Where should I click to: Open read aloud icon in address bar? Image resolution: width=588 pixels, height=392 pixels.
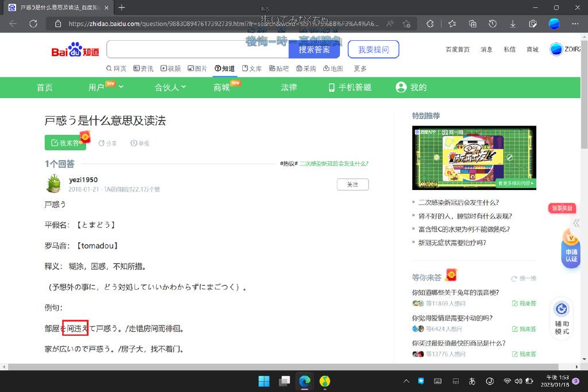[x=390, y=24]
